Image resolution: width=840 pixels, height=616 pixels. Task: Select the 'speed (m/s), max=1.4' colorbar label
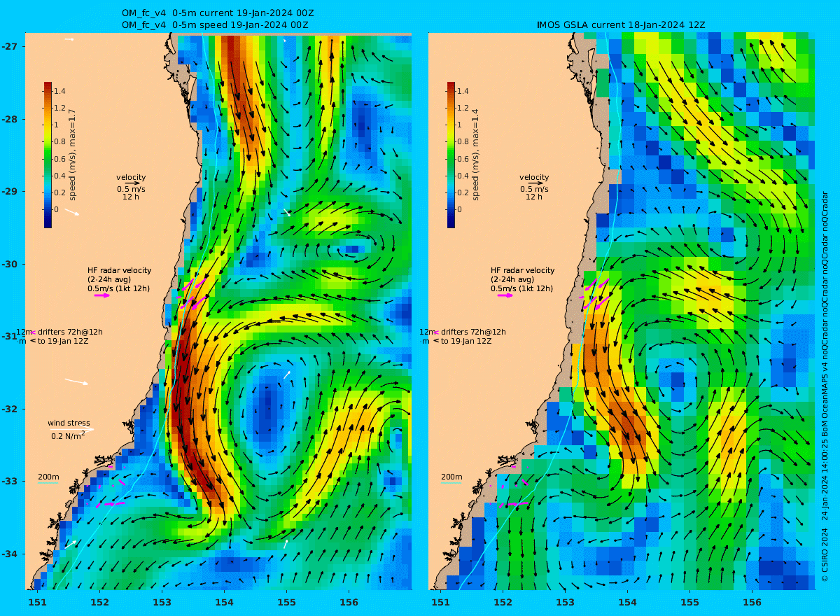pyautogui.click(x=476, y=155)
